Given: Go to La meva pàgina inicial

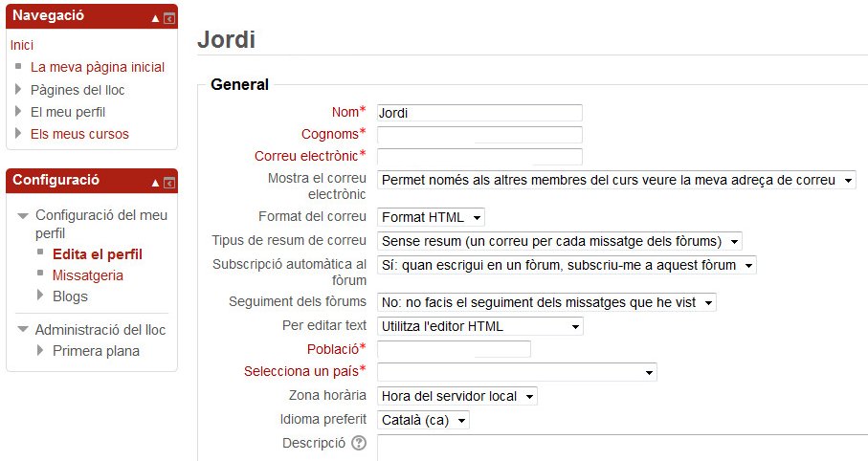Looking at the screenshot, I should tap(98, 67).
